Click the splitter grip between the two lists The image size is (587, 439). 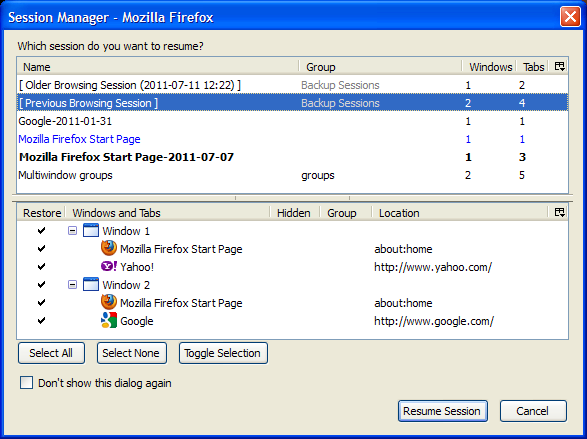tap(292, 198)
